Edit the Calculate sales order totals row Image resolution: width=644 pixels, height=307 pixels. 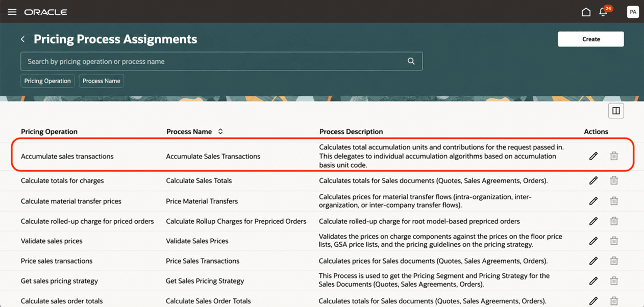593,301
